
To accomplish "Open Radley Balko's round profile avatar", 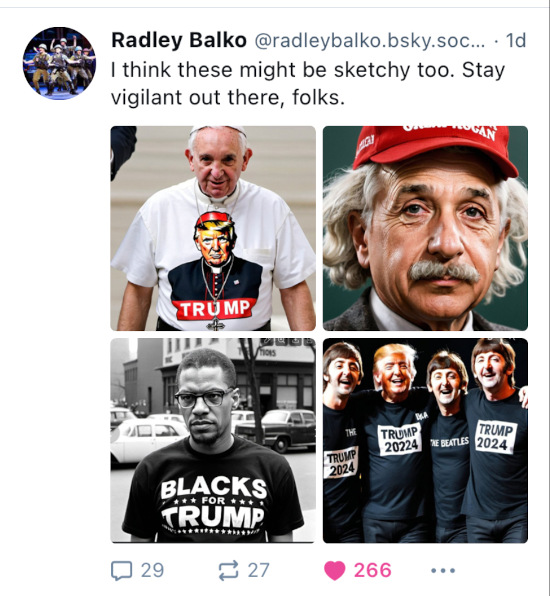I will pyautogui.click(x=59, y=63).
